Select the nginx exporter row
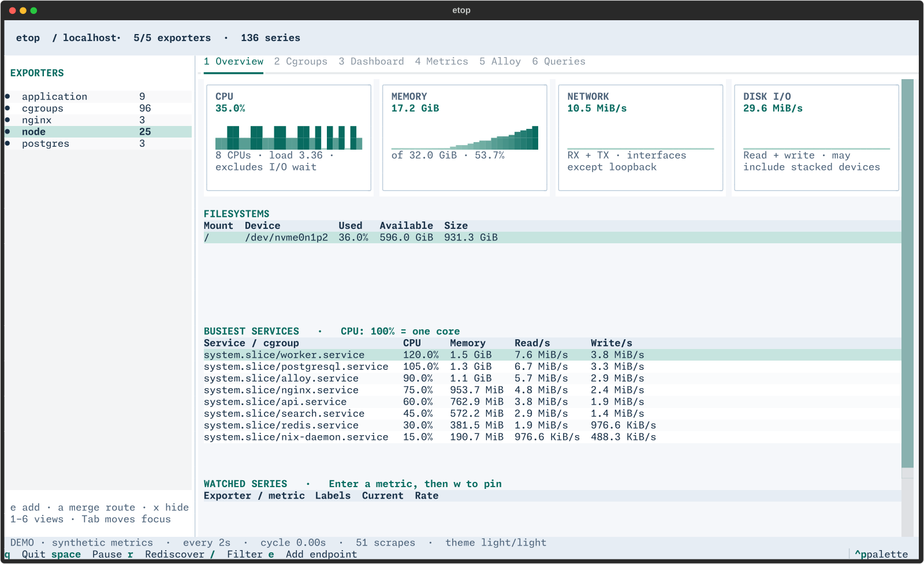924x564 pixels. [x=98, y=120]
